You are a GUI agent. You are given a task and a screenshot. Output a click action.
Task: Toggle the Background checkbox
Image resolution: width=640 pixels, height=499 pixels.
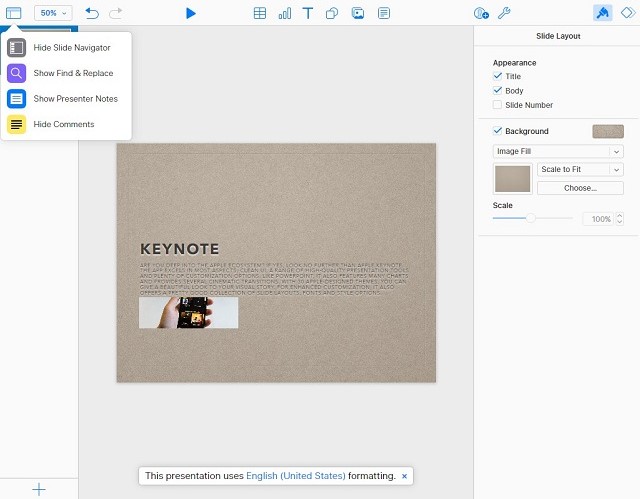tap(497, 131)
